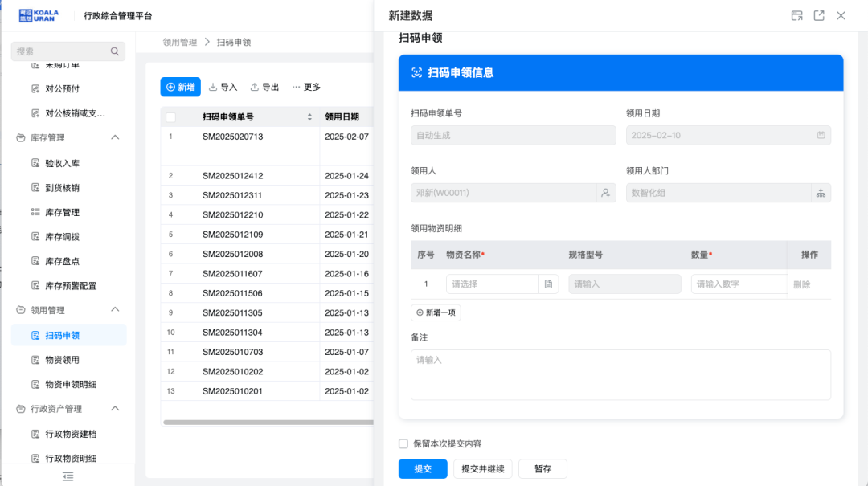Toggle select-all checkbox in table header
The width and height of the screenshot is (868, 486).
170,117
